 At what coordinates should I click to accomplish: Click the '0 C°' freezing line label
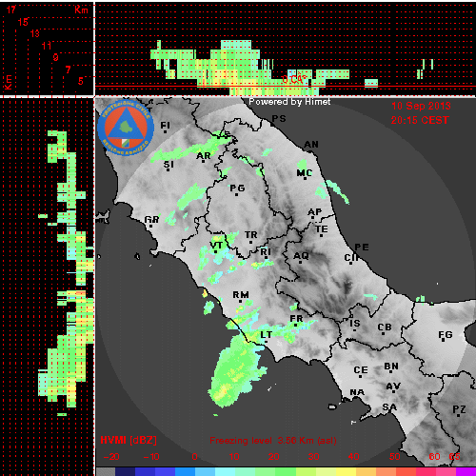coord(295,78)
